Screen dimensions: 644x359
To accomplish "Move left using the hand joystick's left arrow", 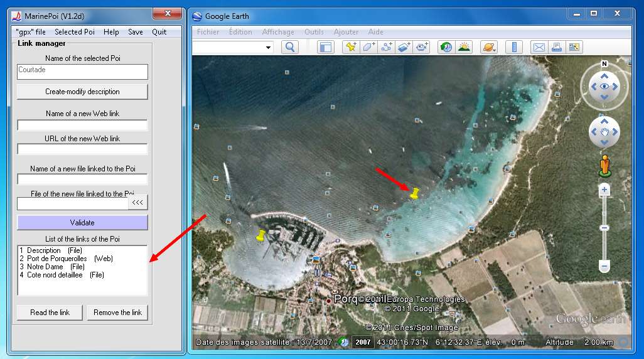I will click(x=594, y=132).
